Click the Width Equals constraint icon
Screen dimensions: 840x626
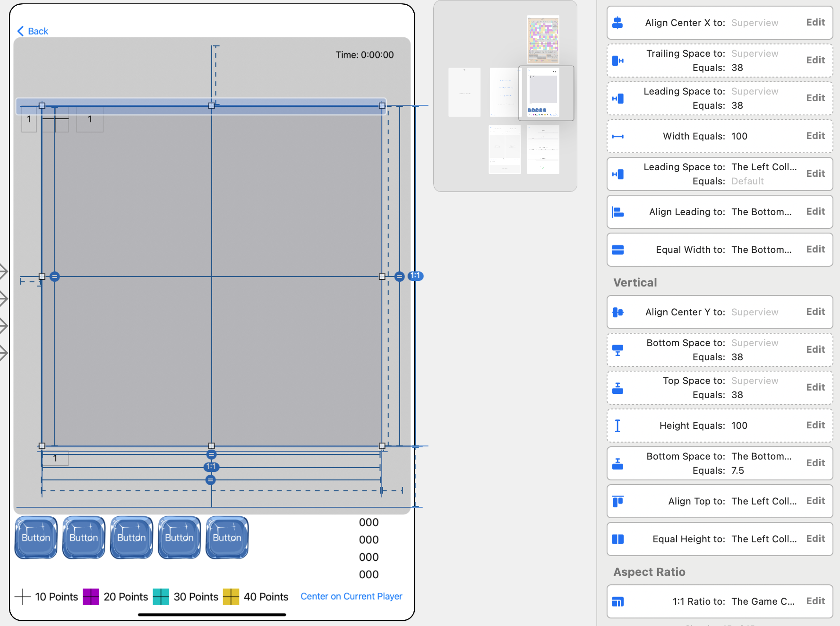point(617,136)
